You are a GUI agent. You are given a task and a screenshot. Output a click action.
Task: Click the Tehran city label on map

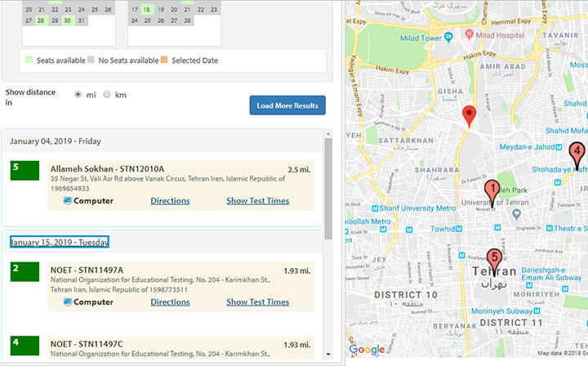click(x=494, y=271)
